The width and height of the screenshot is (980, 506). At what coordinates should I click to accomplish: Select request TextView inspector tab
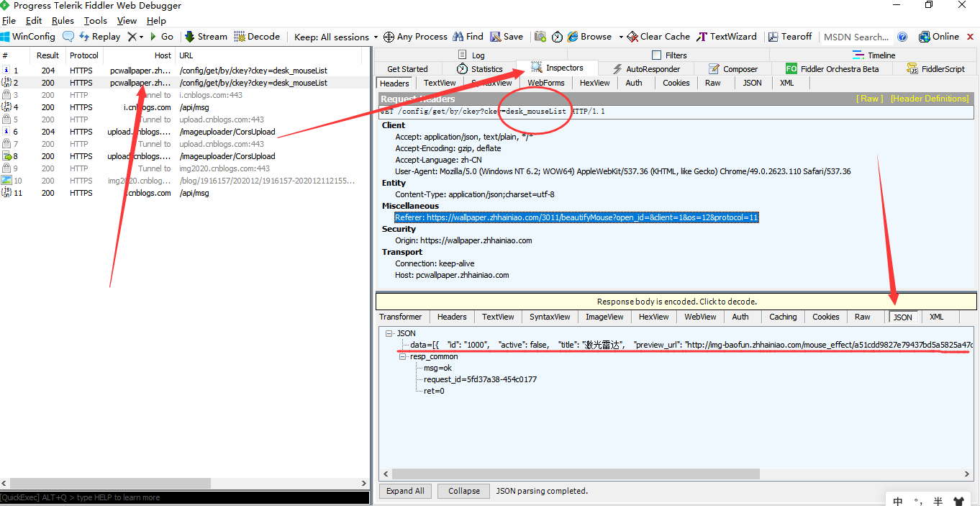coord(440,83)
